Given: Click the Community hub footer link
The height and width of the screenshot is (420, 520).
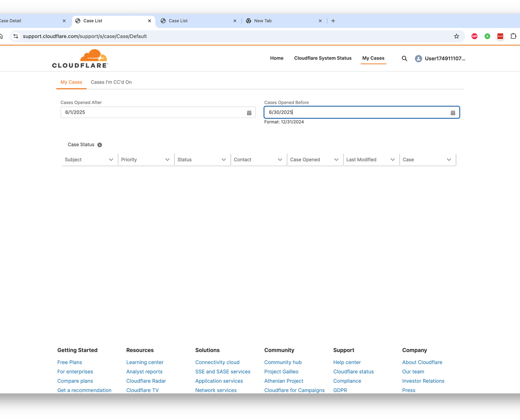Looking at the screenshot, I should (283, 362).
